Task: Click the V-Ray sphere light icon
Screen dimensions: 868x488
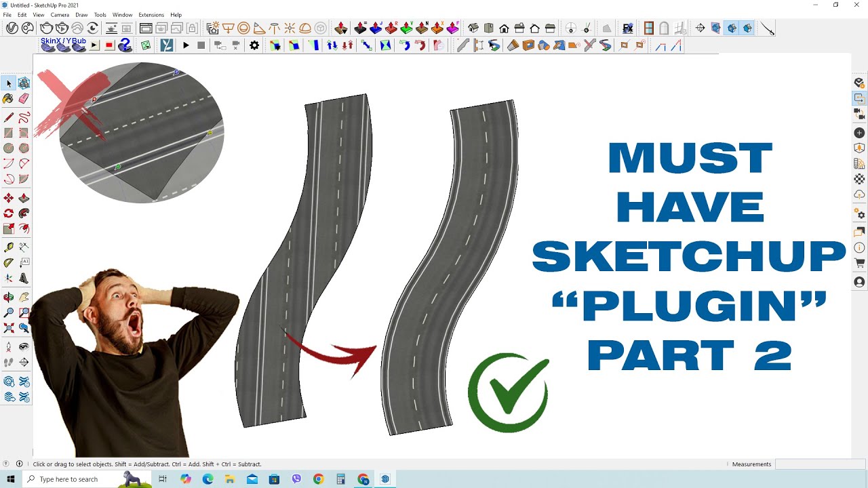Action: 243,28
